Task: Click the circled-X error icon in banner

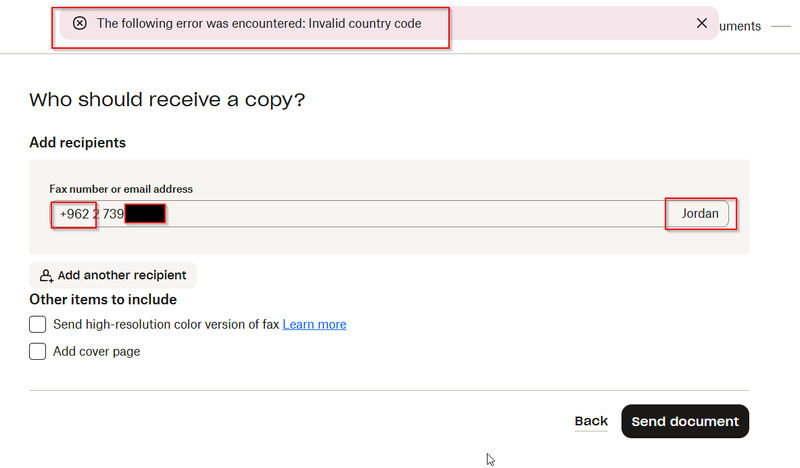Action: tap(80, 23)
